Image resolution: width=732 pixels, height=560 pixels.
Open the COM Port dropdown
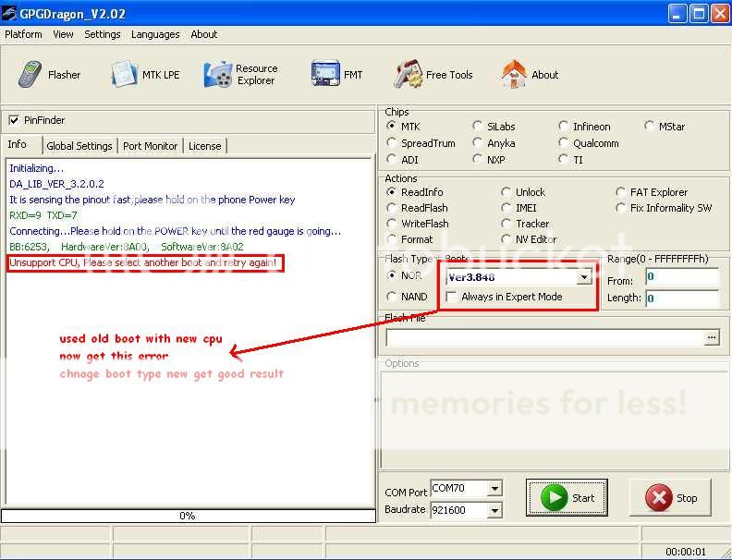pos(494,489)
